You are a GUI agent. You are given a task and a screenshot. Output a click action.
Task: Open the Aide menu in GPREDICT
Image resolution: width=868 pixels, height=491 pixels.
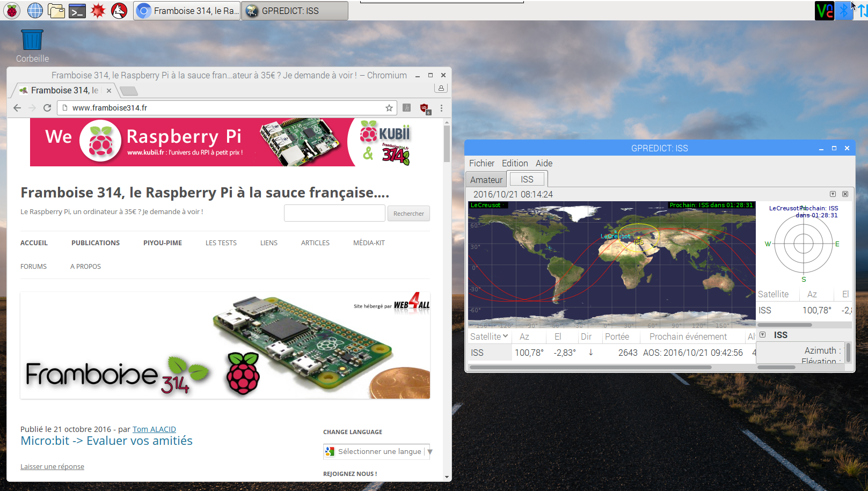(x=544, y=163)
